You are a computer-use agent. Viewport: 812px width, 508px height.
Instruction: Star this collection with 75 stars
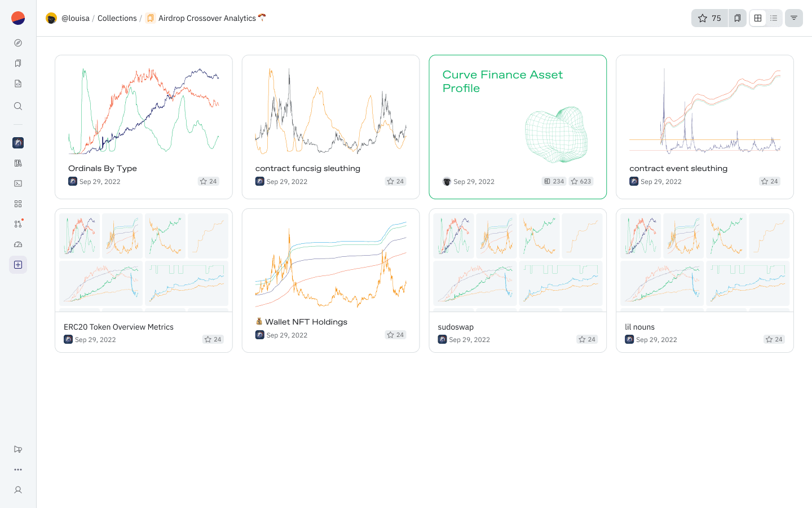coord(709,18)
